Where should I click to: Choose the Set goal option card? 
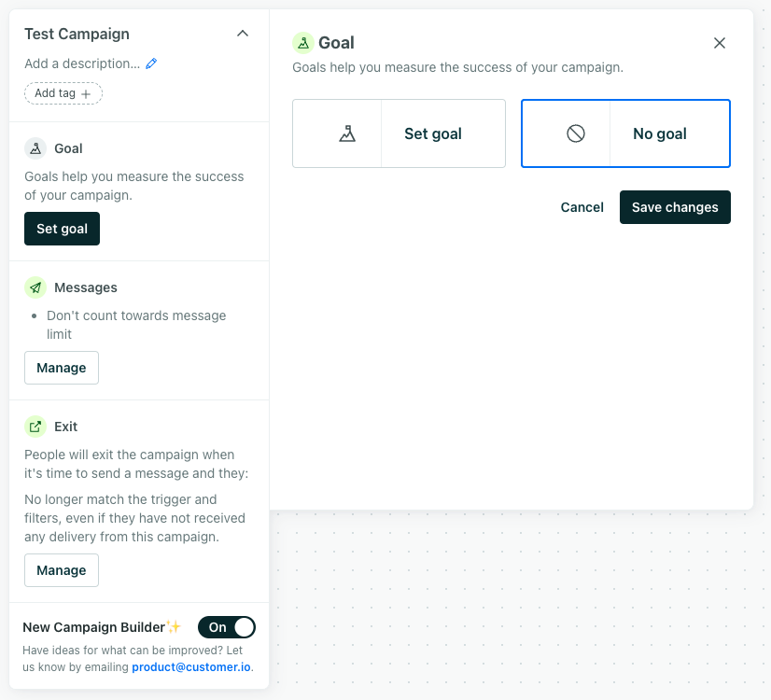click(x=399, y=133)
